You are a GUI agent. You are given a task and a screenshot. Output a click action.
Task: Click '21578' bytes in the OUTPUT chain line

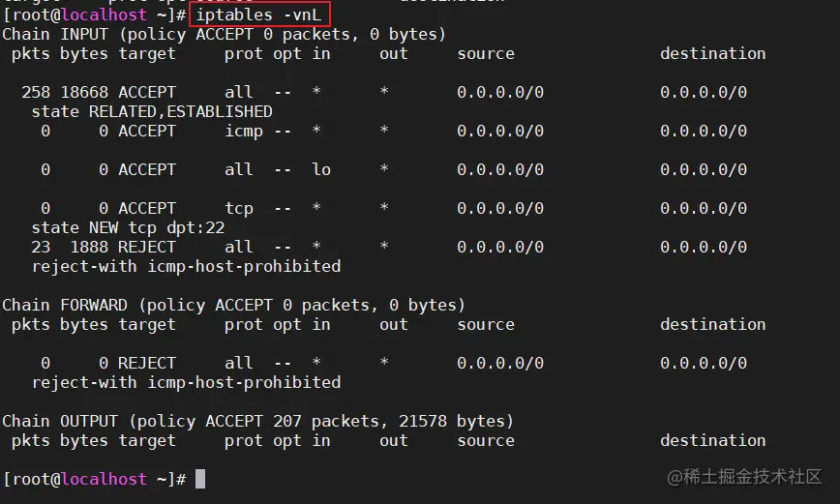coord(423,421)
